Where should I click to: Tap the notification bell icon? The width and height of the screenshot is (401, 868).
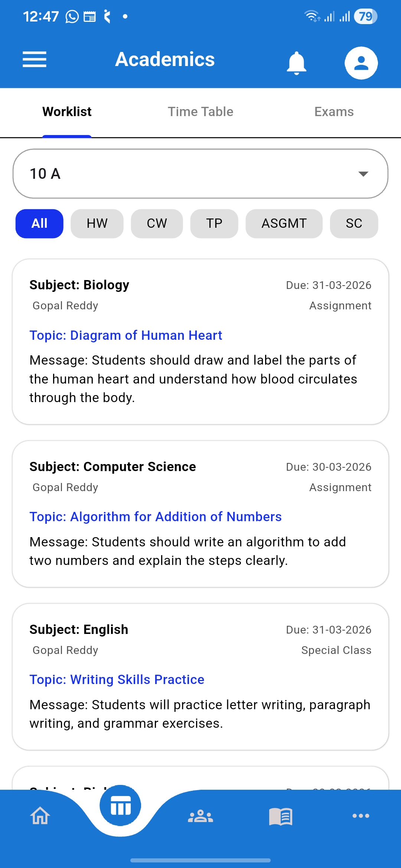[x=296, y=63]
